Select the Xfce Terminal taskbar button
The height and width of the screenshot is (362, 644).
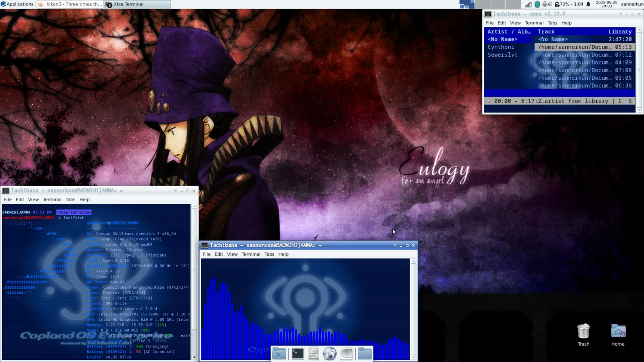[x=137, y=4]
